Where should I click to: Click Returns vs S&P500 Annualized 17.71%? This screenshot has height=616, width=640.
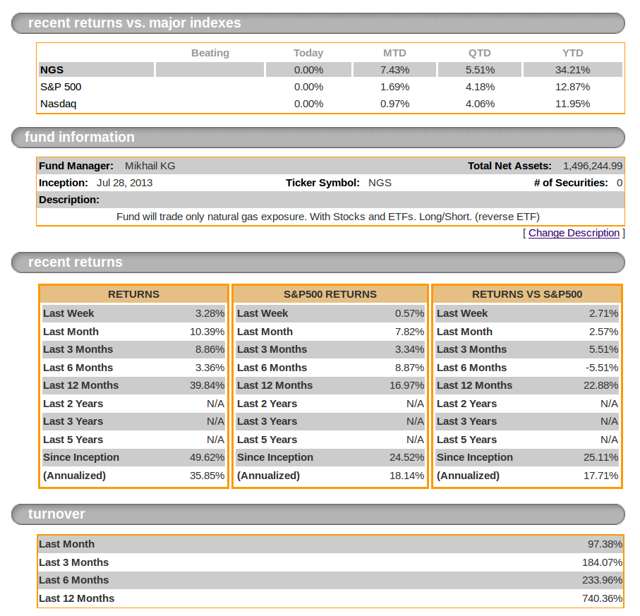[x=600, y=476]
